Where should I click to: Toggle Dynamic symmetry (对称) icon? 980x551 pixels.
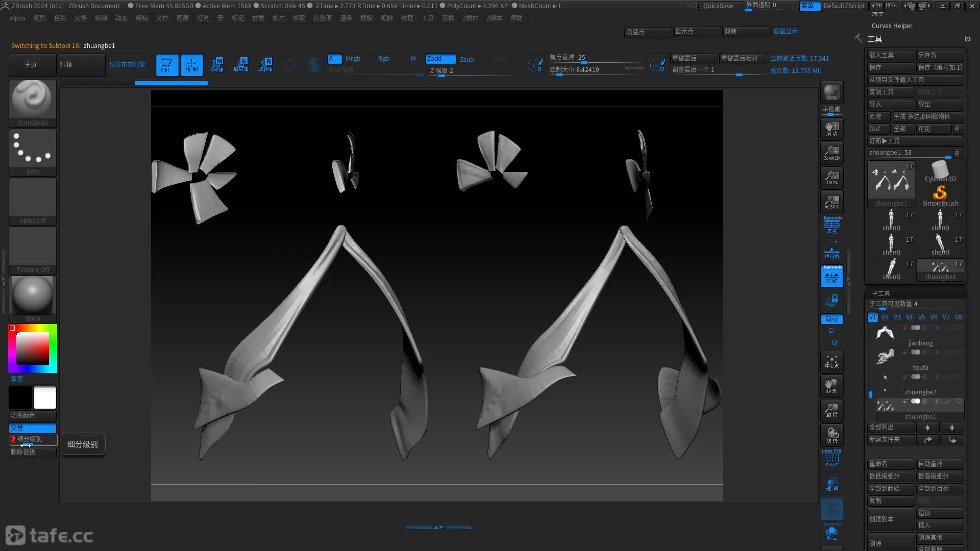click(831, 276)
